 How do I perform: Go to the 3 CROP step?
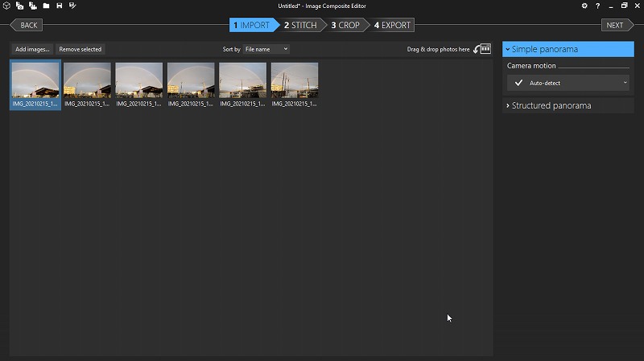345,25
